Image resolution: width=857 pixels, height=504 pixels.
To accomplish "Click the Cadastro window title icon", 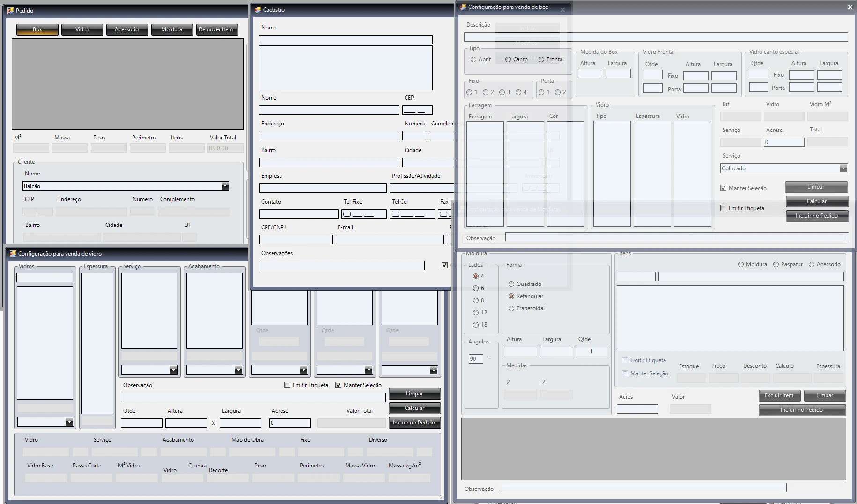I will (x=258, y=9).
